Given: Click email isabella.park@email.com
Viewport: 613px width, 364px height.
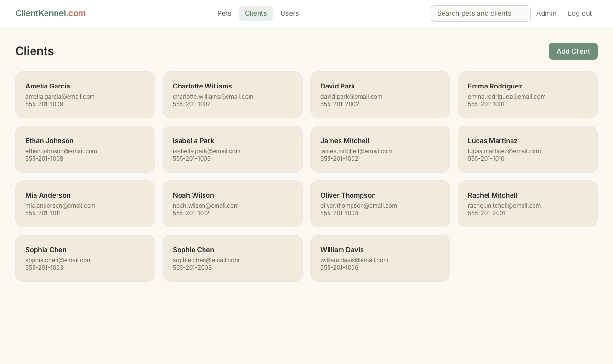Looking at the screenshot, I should coord(207,151).
